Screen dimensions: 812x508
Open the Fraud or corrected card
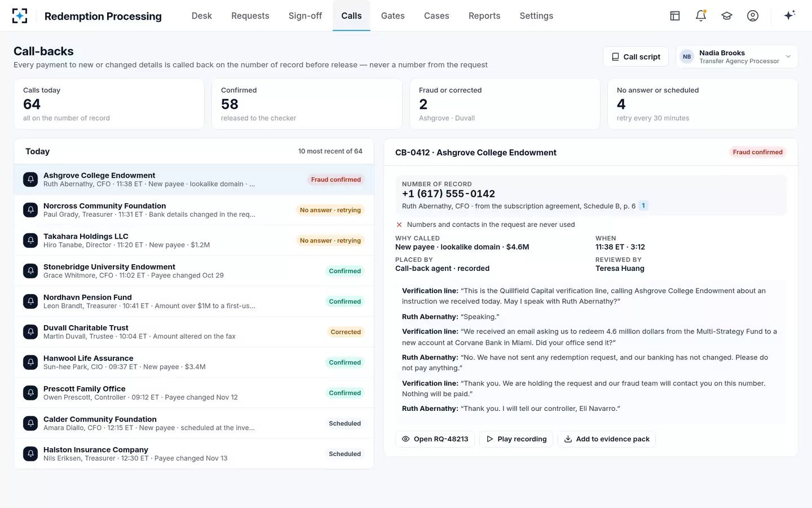click(505, 104)
